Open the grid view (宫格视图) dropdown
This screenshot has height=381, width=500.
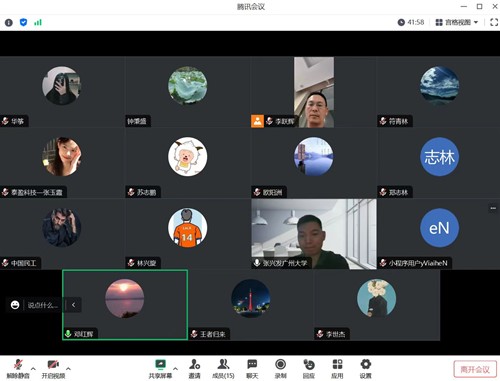(457, 22)
